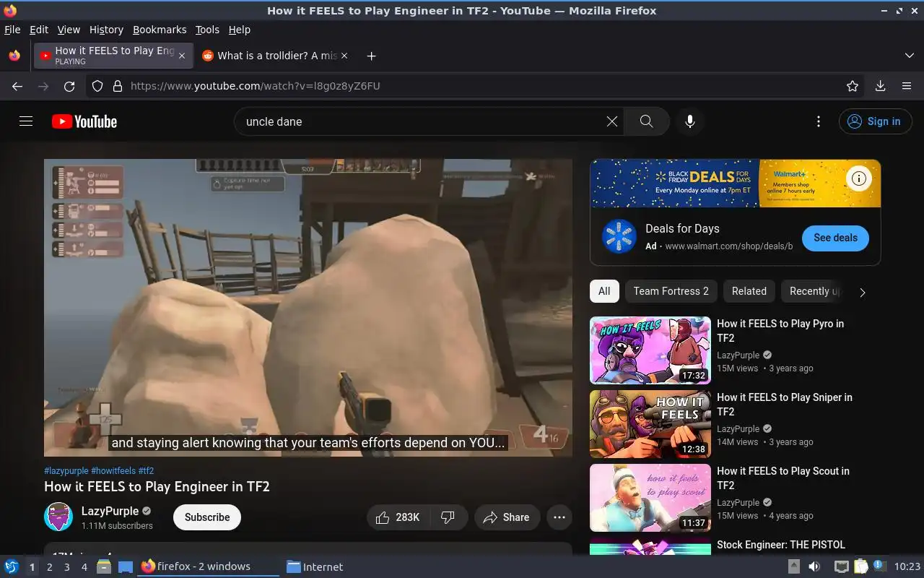Image resolution: width=924 pixels, height=578 pixels.
Task: Open the Firefox application menu
Action: pyautogui.click(x=907, y=86)
